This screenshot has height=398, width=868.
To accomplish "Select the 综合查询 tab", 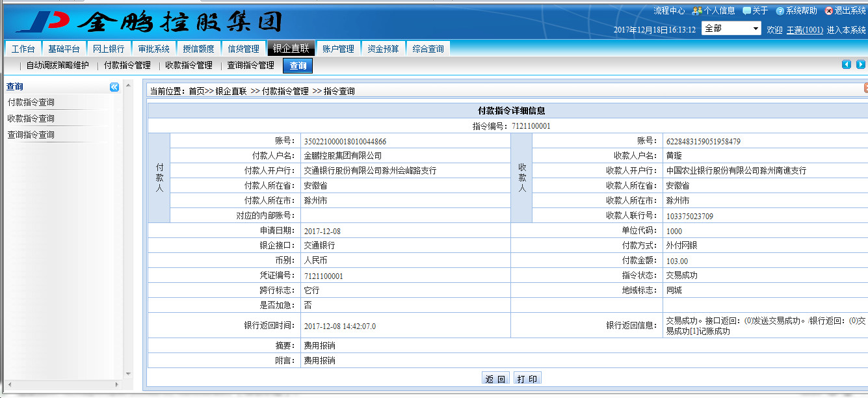I will tap(428, 49).
